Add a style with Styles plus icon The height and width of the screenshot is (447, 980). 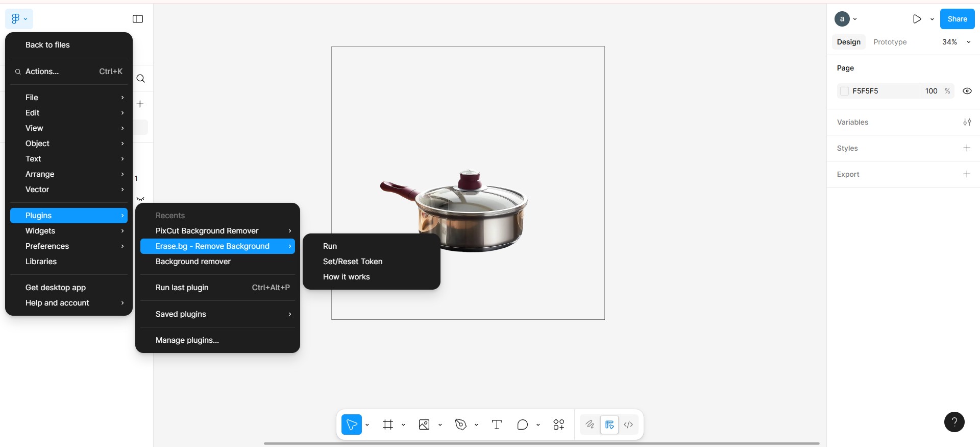click(967, 148)
